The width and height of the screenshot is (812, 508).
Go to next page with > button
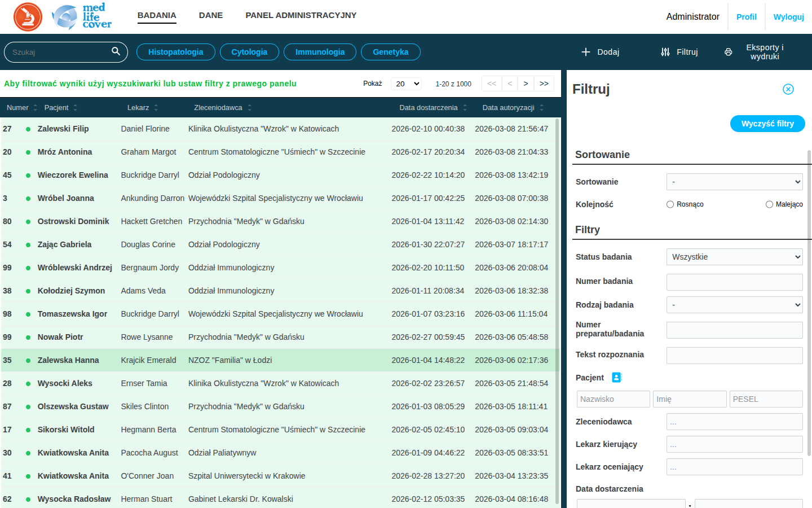(x=526, y=84)
